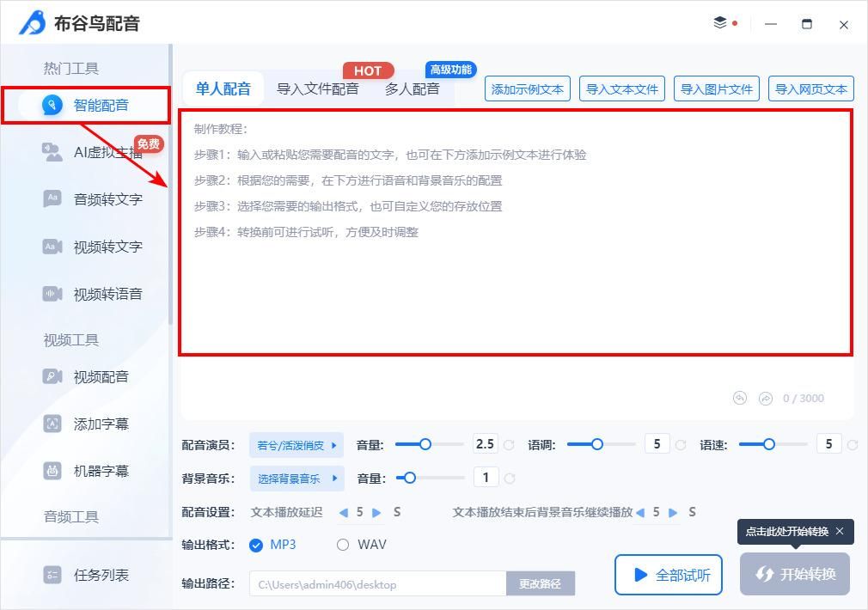
Task: Click the 布谷鸟配音 bird logo
Action: (32, 22)
